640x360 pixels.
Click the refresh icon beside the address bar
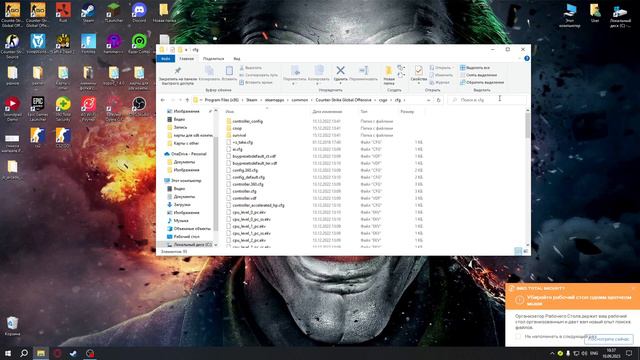(x=438, y=100)
